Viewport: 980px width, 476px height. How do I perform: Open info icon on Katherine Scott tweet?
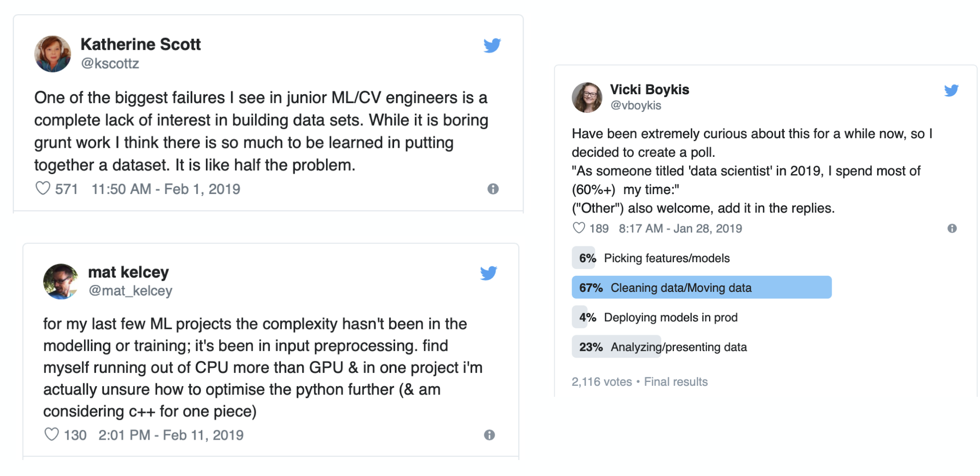point(493,189)
